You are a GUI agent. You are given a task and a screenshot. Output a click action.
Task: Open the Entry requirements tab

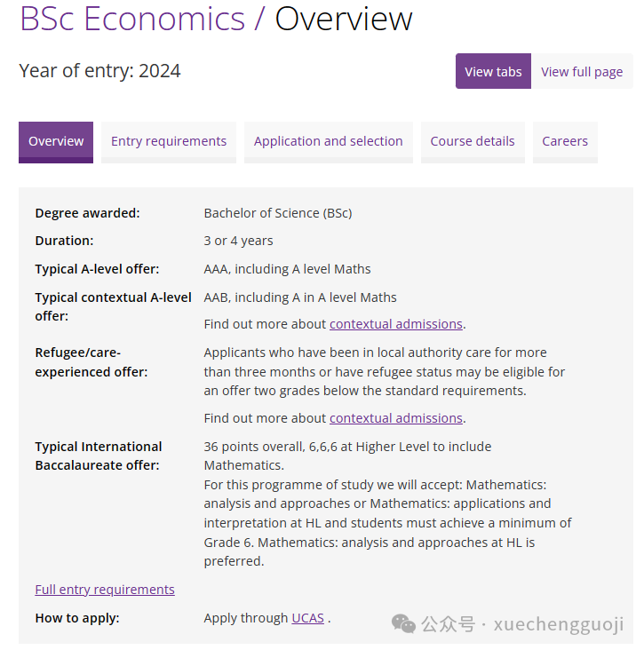click(169, 142)
